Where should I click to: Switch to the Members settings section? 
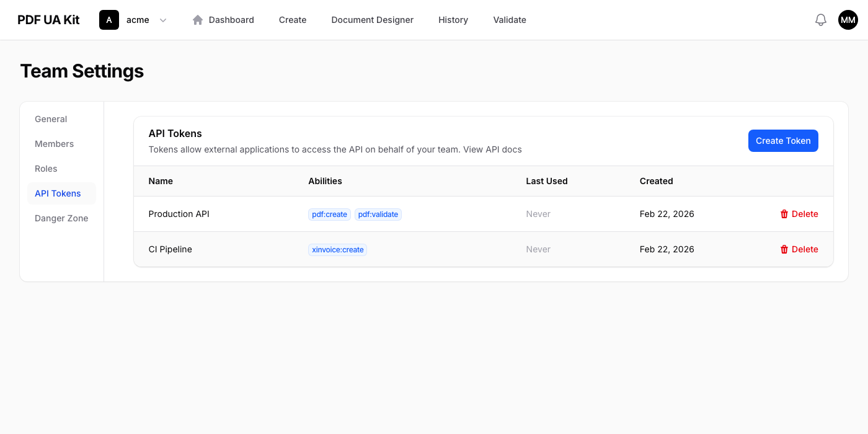coord(54,143)
